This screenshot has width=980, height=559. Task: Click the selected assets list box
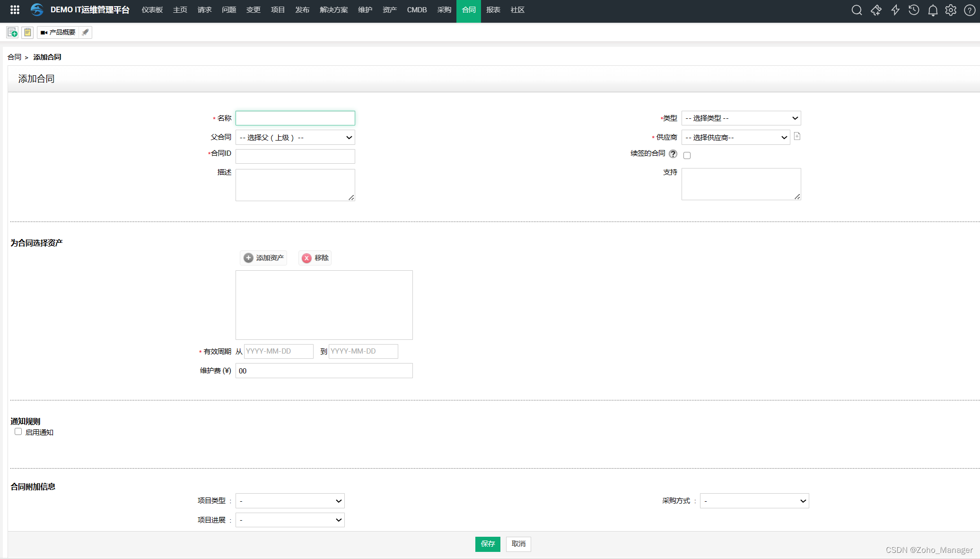[324, 305]
